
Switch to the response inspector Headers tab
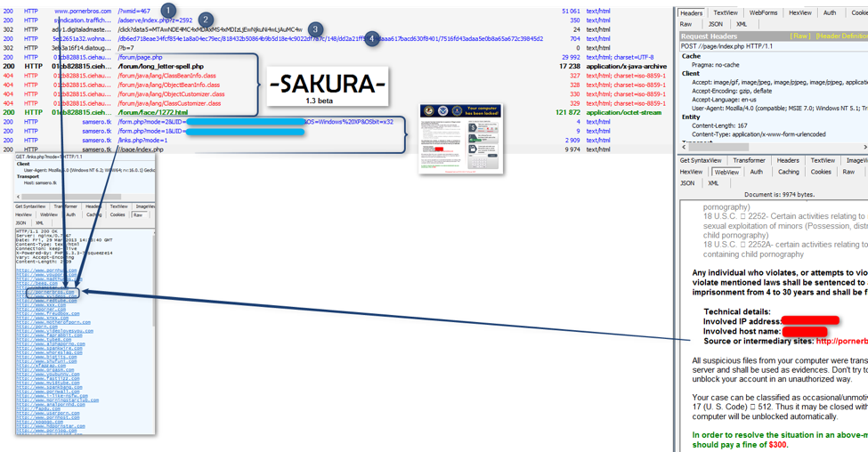[787, 160]
